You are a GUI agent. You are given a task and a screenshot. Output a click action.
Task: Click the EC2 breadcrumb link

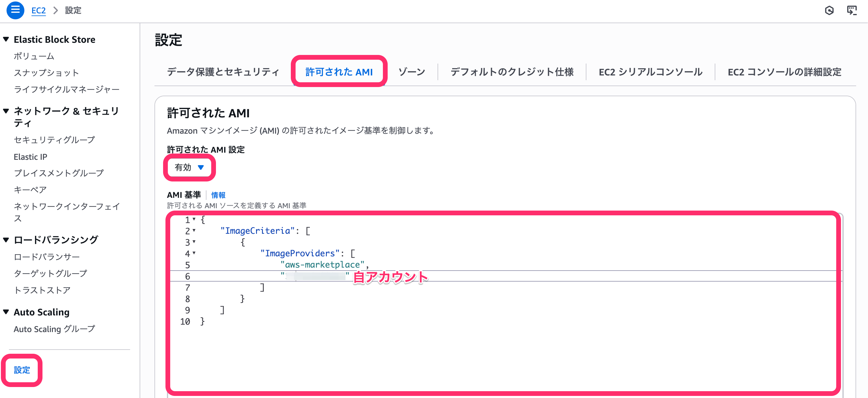tap(38, 10)
